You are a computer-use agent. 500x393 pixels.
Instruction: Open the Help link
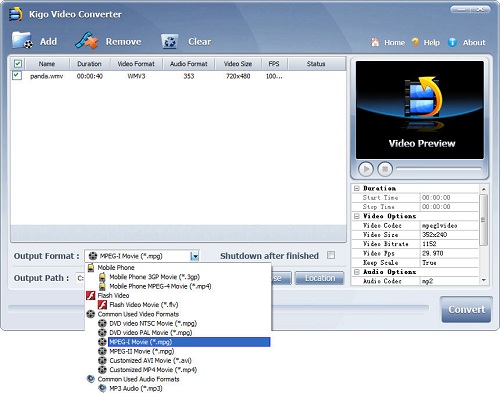click(432, 42)
